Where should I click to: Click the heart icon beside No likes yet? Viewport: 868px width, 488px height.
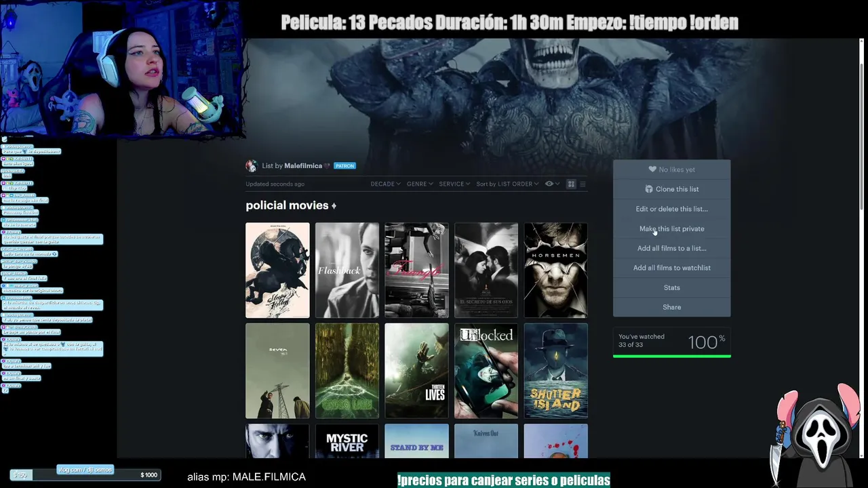coord(652,169)
